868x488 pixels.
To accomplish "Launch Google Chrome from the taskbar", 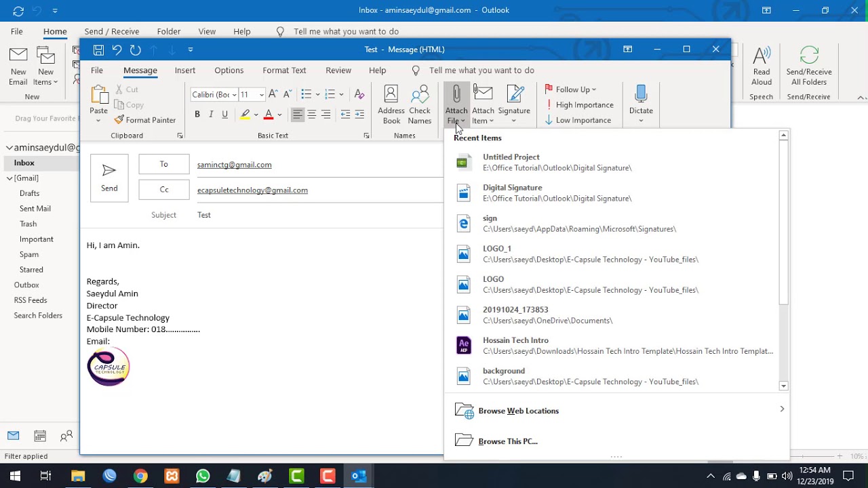I will click(x=140, y=476).
